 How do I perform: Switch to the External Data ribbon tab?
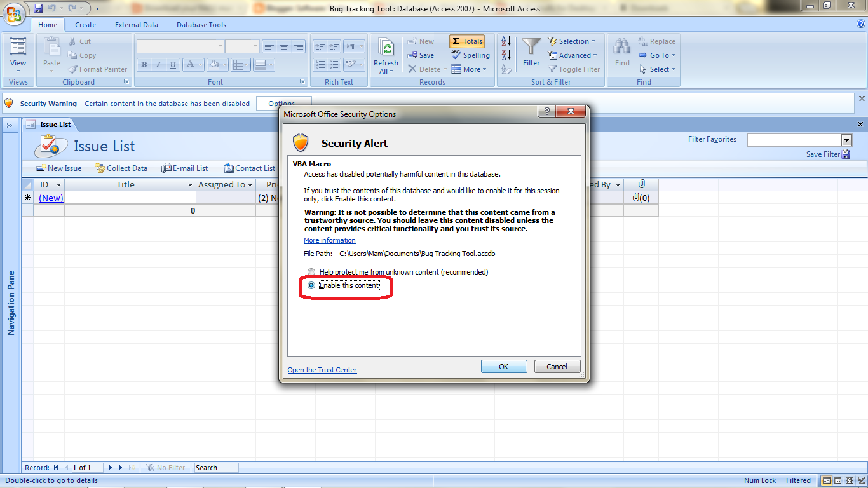coord(137,25)
